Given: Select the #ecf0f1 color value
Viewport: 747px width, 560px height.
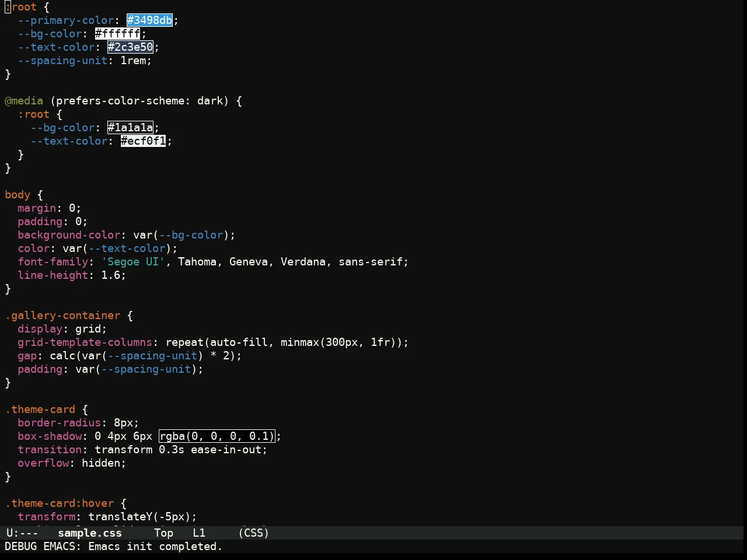Looking at the screenshot, I should pyautogui.click(x=144, y=141).
